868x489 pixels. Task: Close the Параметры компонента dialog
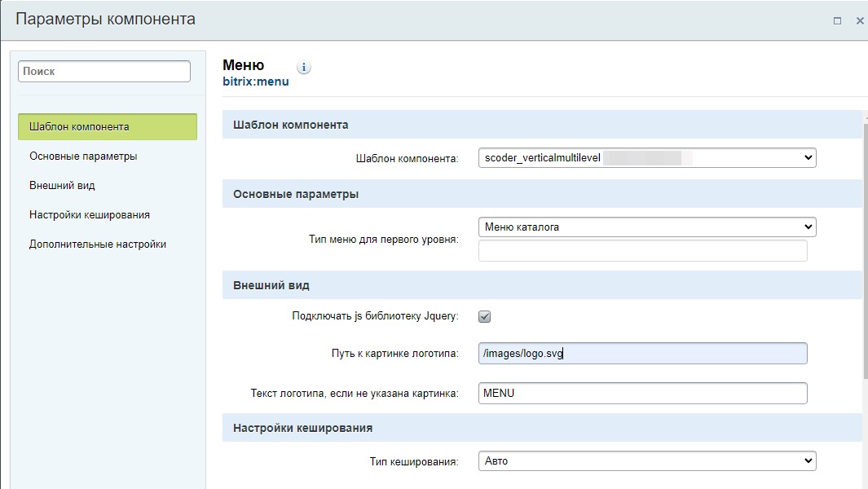860,20
